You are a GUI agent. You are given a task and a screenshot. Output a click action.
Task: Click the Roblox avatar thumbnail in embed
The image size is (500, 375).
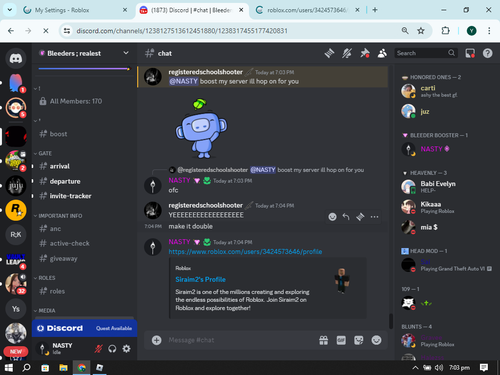coord(342,280)
